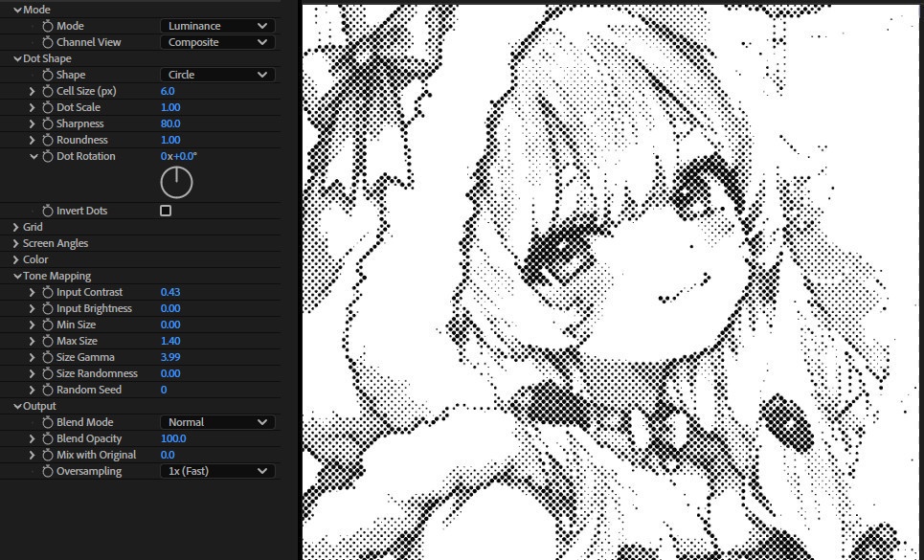Click Dot Scale value 1.00
This screenshot has width=924, height=560.
click(170, 107)
